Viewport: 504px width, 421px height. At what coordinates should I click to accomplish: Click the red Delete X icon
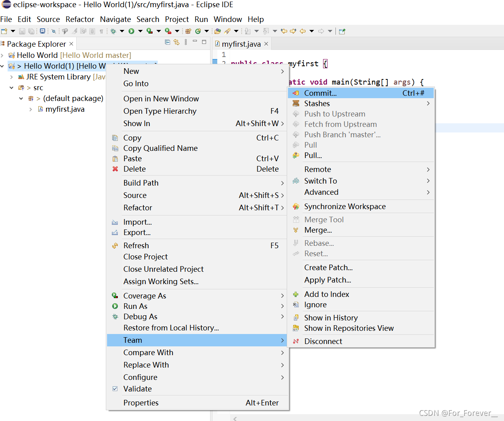[x=115, y=169]
